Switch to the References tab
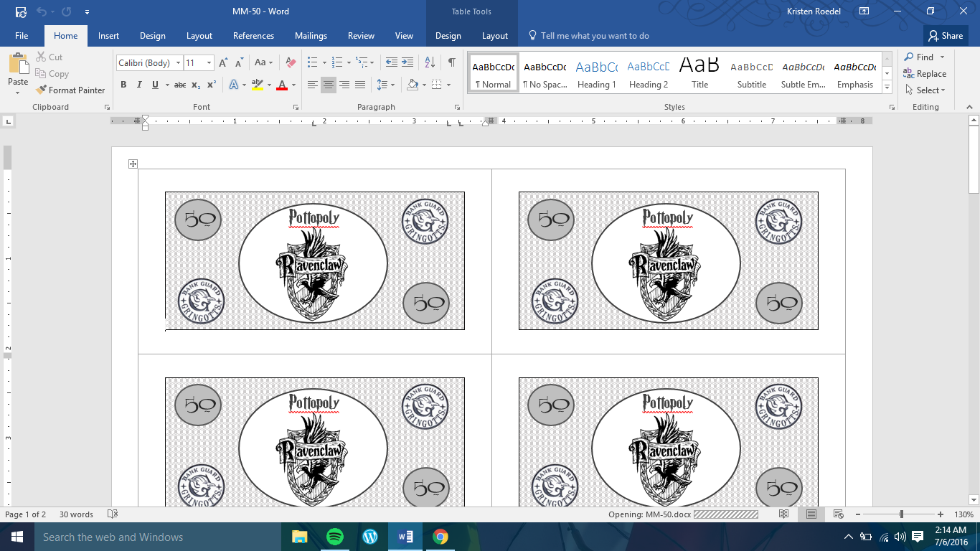This screenshot has width=980, height=551. (253, 36)
